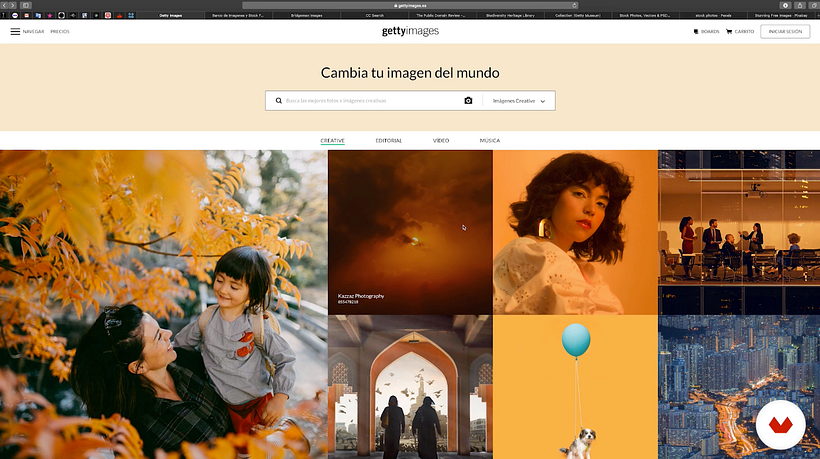Open Biodiversity Heritage Library browser tab

[x=510, y=16]
